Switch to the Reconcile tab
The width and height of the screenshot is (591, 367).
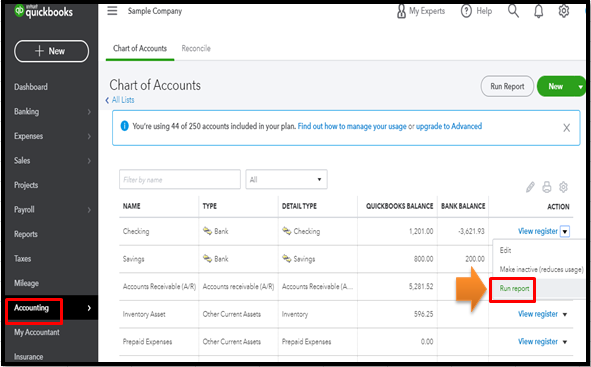coord(196,48)
